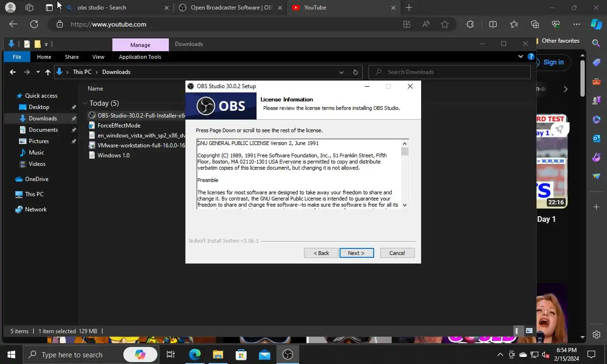This screenshot has width=607, height=364.
Task: Click the youtube.com address bar
Action: [x=228, y=24]
